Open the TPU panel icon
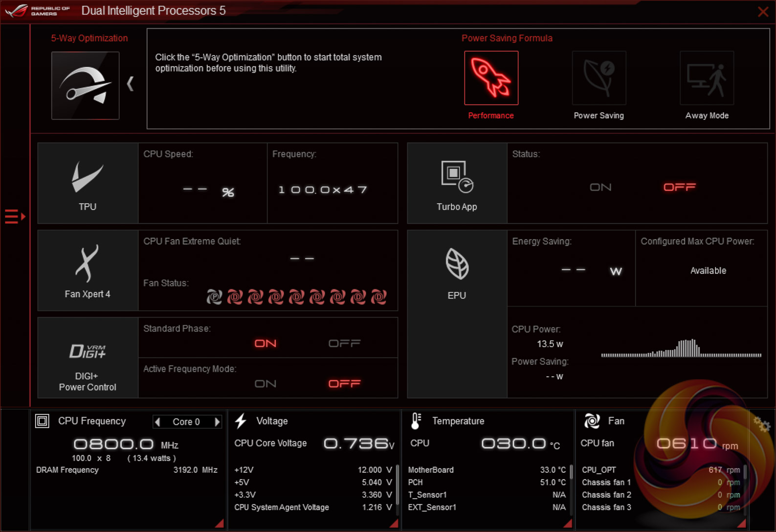Viewport: 776px width, 532px height. (88, 178)
